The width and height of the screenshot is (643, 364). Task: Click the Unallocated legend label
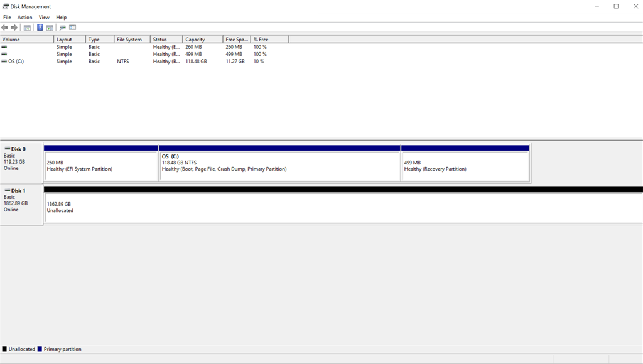(x=22, y=349)
